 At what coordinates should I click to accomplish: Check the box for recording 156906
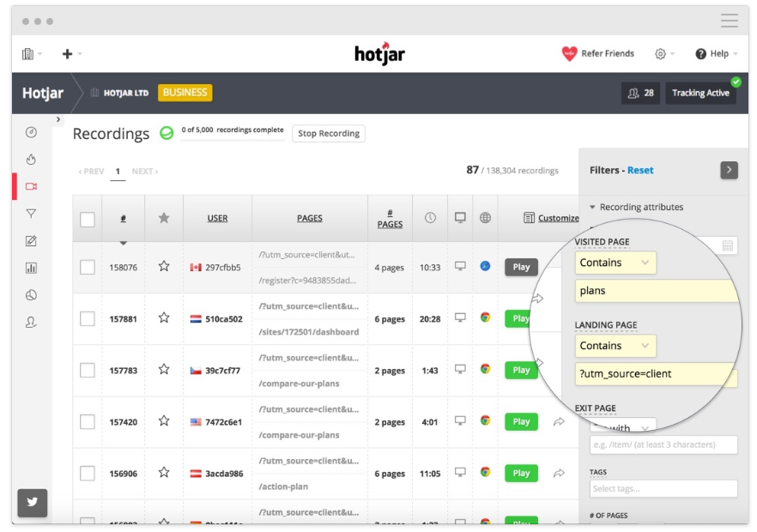88,474
